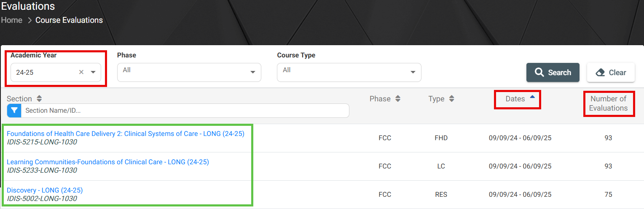Open Course Evaluations breadcrumb
This screenshot has width=644, height=209.
(x=69, y=20)
